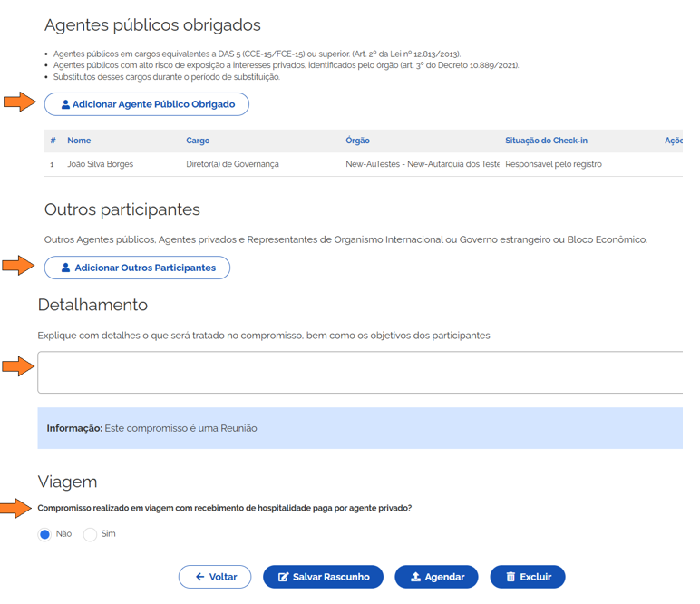
Task: Select the João Silva Borges name cell
Action: 101,164
